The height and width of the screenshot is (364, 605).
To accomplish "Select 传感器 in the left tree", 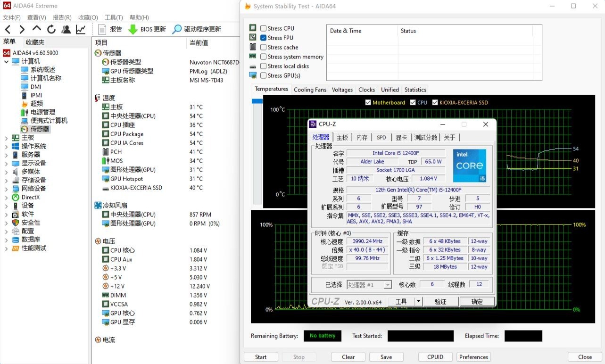I will 40,129.
